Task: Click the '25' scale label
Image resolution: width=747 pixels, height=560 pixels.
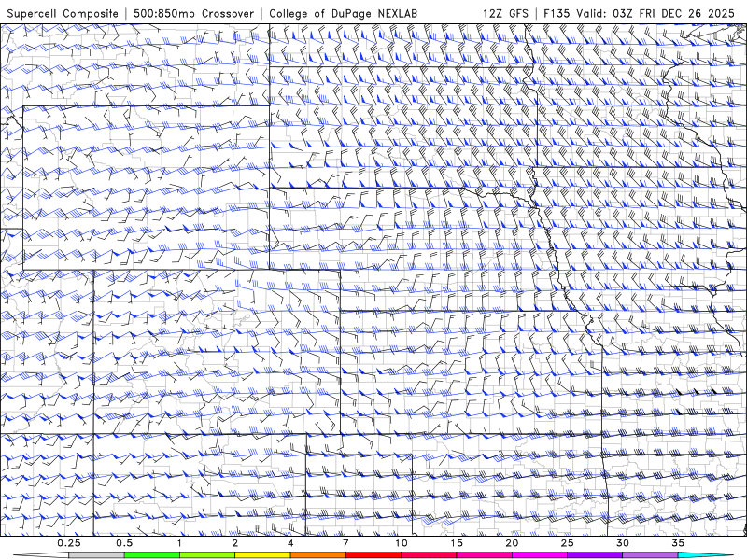Action: (x=567, y=543)
